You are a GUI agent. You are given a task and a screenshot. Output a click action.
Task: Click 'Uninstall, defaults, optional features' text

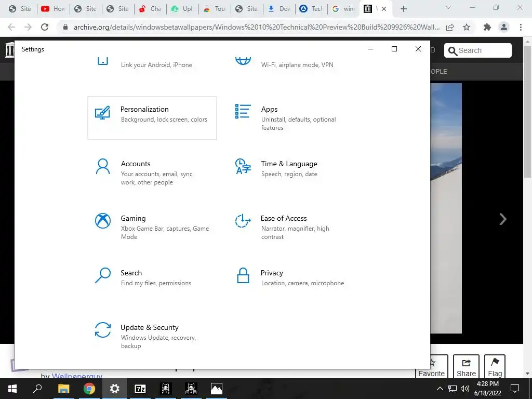tap(299, 124)
